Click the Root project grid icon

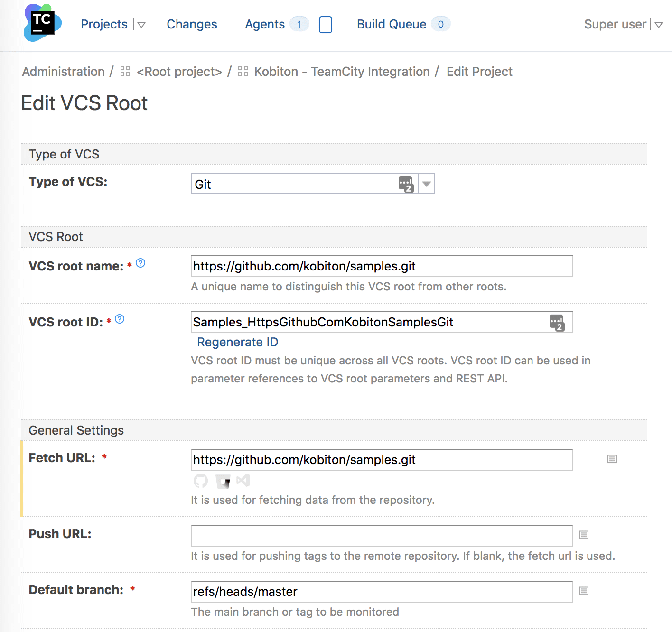pyautogui.click(x=125, y=71)
